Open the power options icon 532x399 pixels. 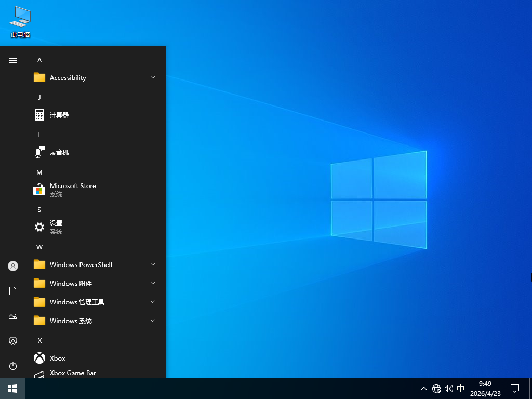click(x=12, y=366)
